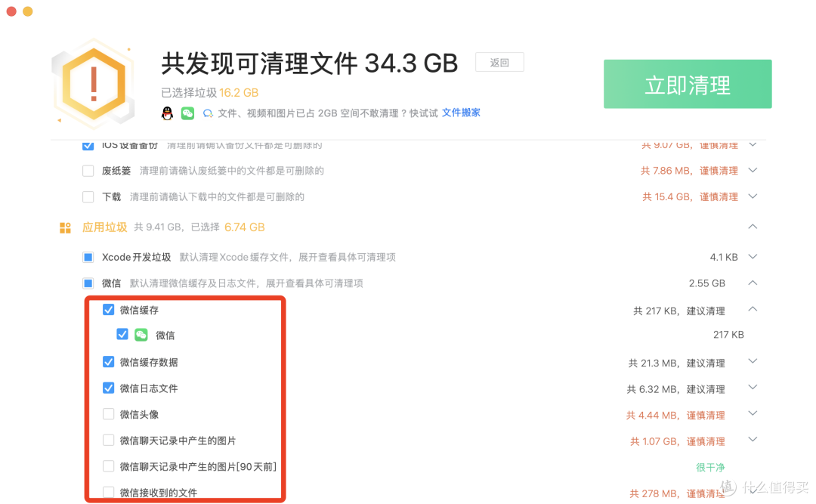Click the orange grid icon beside 应用垃圾
The image size is (816, 504).
coord(65,227)
